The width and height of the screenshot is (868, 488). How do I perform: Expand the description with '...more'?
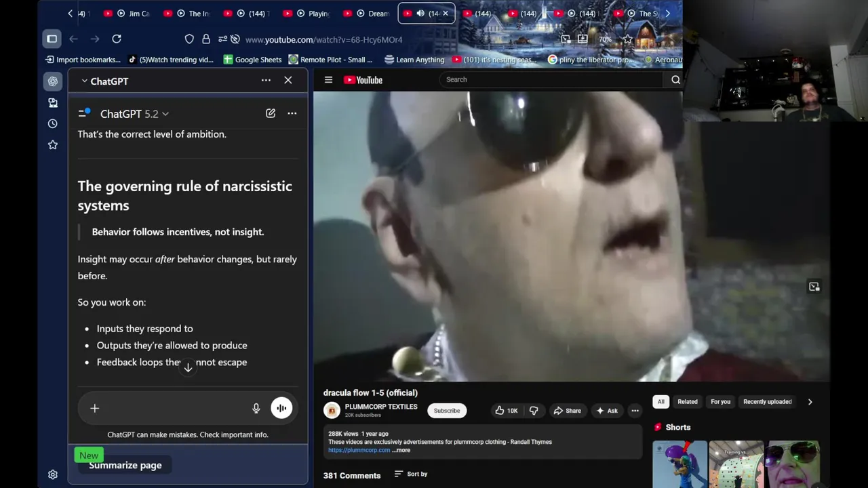(x=401, y=450)
